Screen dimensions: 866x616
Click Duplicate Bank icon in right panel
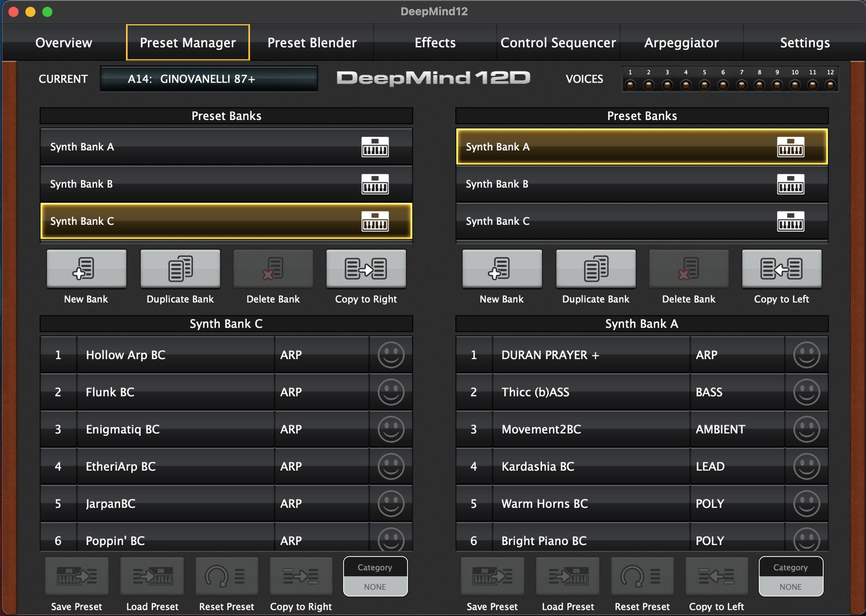596,269
